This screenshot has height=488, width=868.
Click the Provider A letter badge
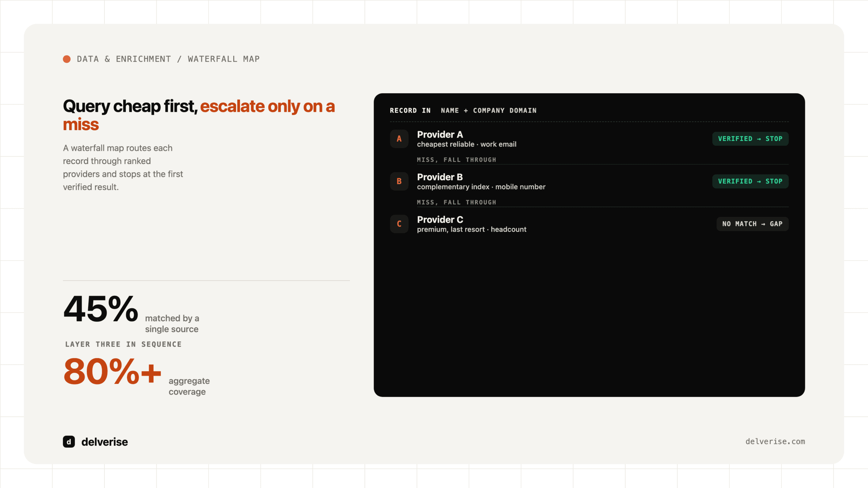coord(399,139)
